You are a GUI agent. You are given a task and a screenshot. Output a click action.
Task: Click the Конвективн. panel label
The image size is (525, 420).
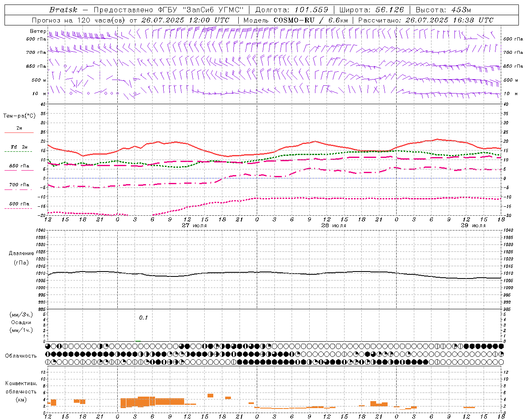[21, 383]
